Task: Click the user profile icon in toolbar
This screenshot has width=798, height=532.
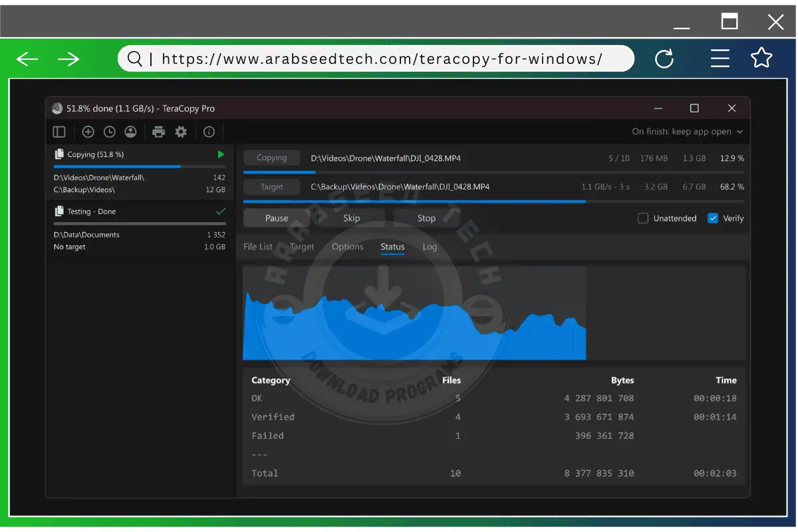Action: pos(130,132)
